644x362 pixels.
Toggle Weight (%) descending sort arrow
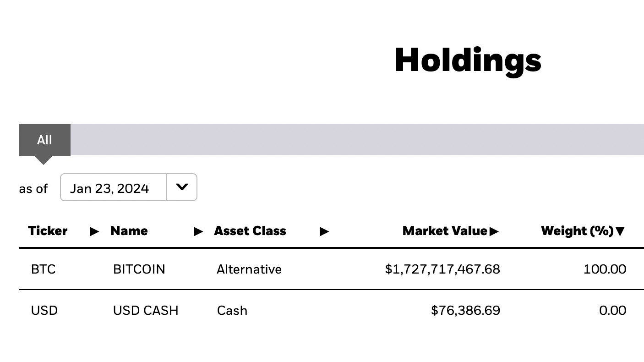click(620, 231)
